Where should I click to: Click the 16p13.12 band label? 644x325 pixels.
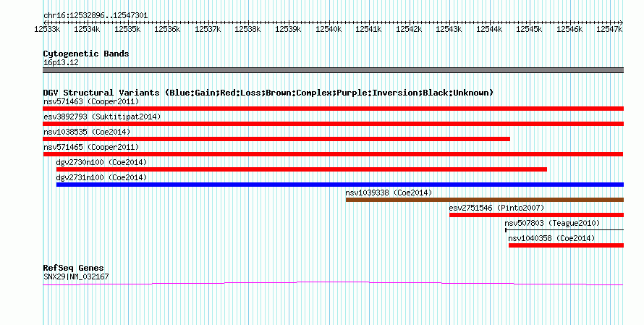(x=62, y=63)
